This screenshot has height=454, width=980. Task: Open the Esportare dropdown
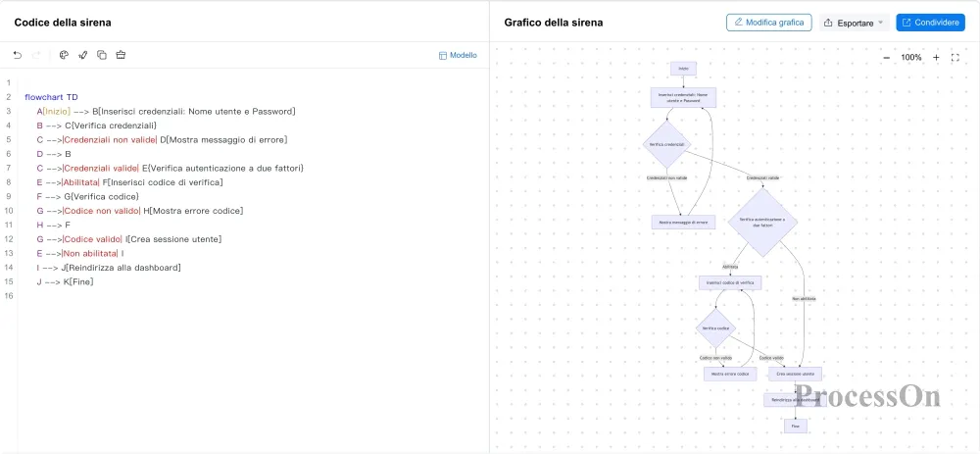click(x=854, y=23)
